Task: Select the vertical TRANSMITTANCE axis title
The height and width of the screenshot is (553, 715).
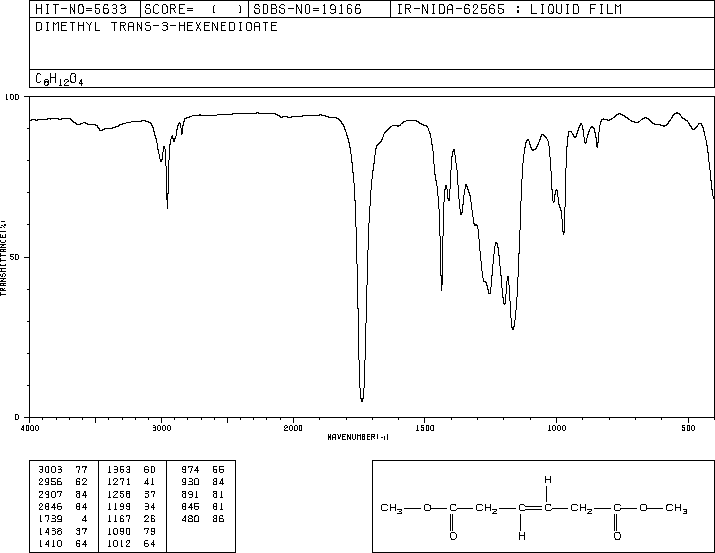Action: point(3,258)
